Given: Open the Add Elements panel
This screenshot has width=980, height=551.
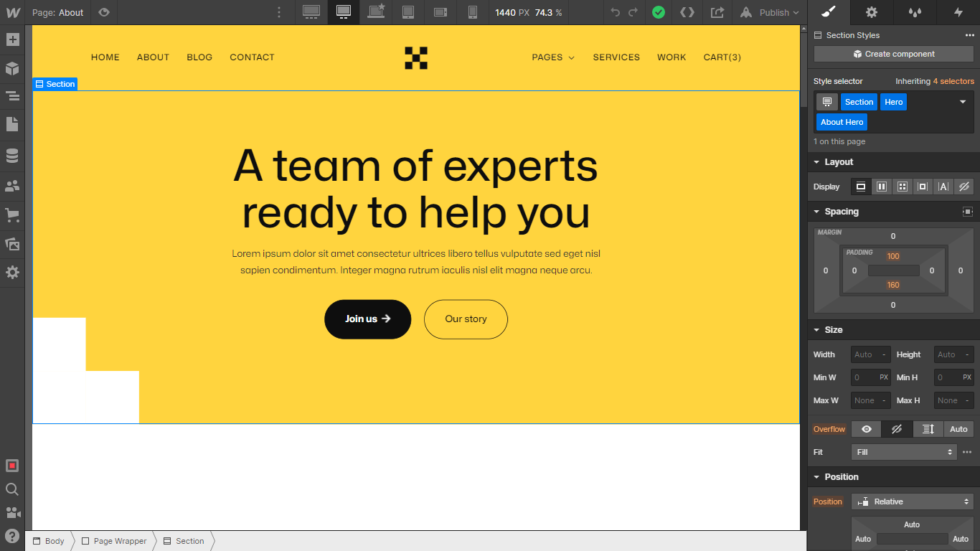Looking at the screenshot, I should click(12, 39).
